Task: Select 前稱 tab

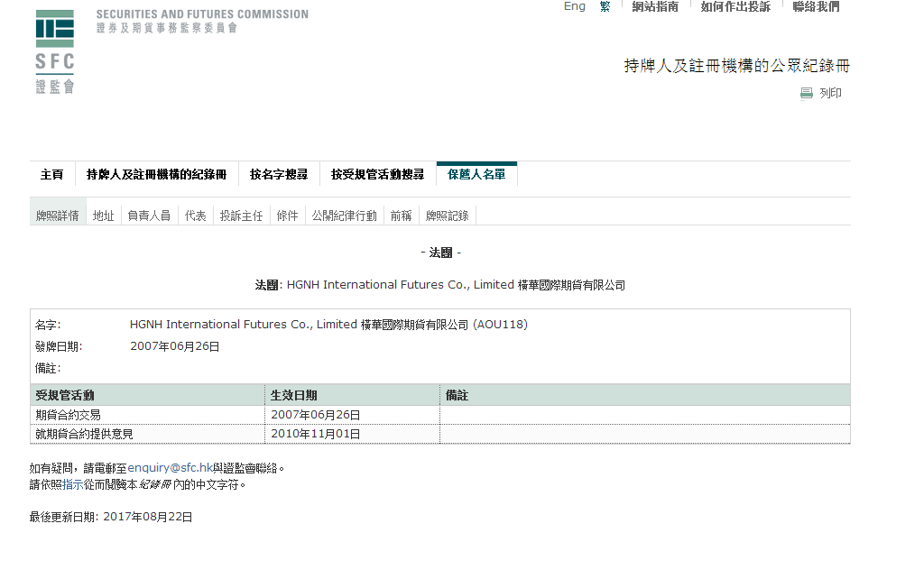Action: pos(402,216)
